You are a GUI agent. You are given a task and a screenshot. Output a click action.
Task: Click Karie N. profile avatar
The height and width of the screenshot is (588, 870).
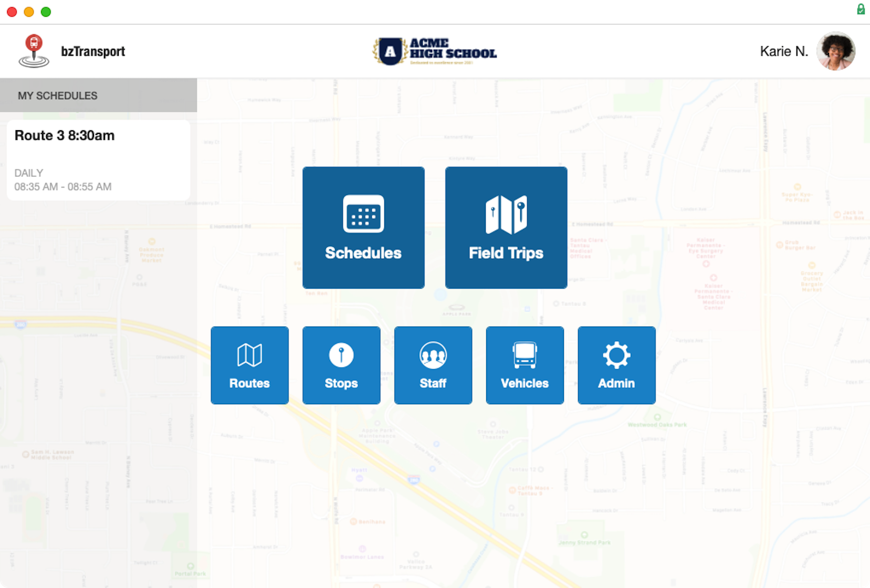point(836,51)
